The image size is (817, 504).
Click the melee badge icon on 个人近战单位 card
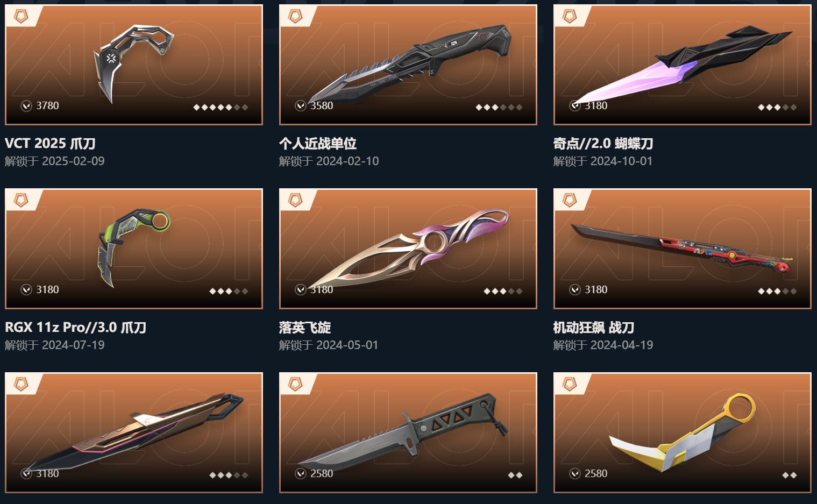pos(295,17)
